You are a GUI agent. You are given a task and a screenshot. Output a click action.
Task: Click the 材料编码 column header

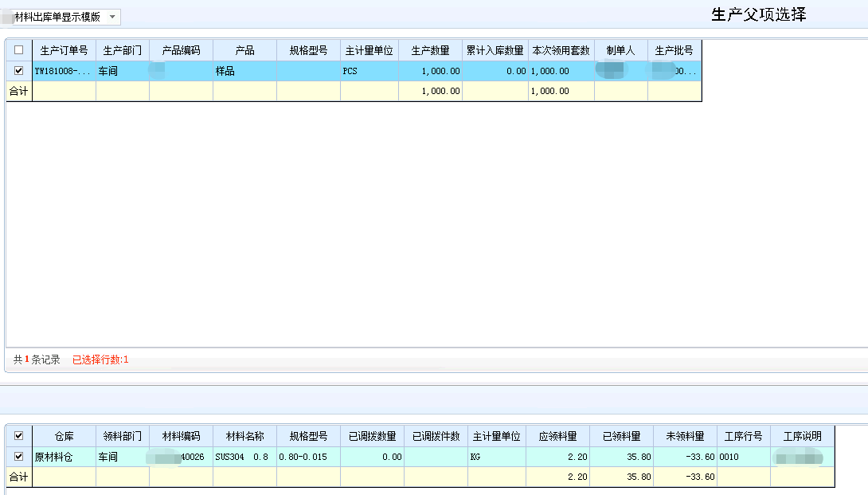(181, 436)
